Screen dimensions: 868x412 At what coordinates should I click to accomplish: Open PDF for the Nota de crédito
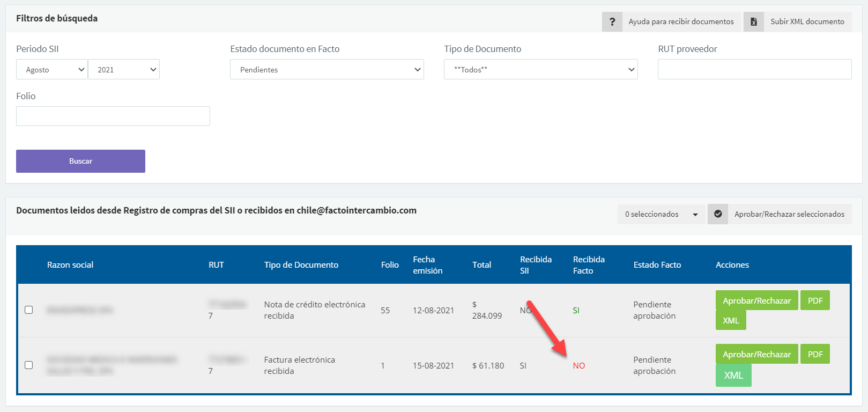pos(814,300)
